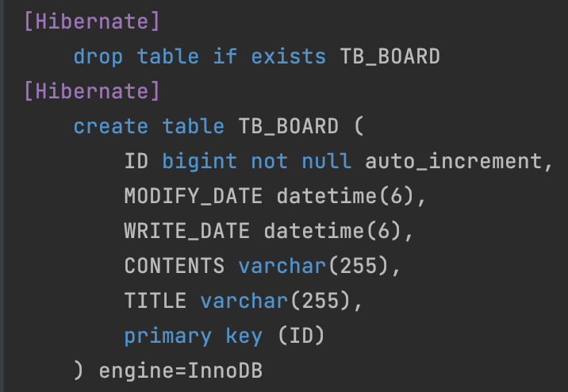Click varchar on the CONTENTS line
The width and height of the screenshot is (568, 392).
click(282, 266)
